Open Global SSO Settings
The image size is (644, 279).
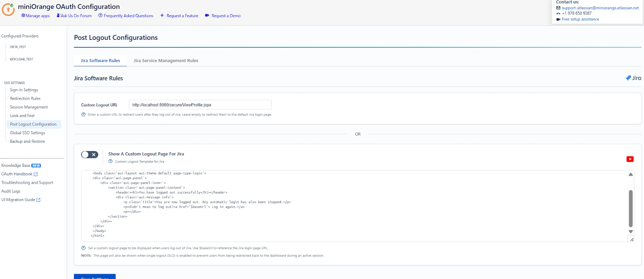tap(27, 133)
